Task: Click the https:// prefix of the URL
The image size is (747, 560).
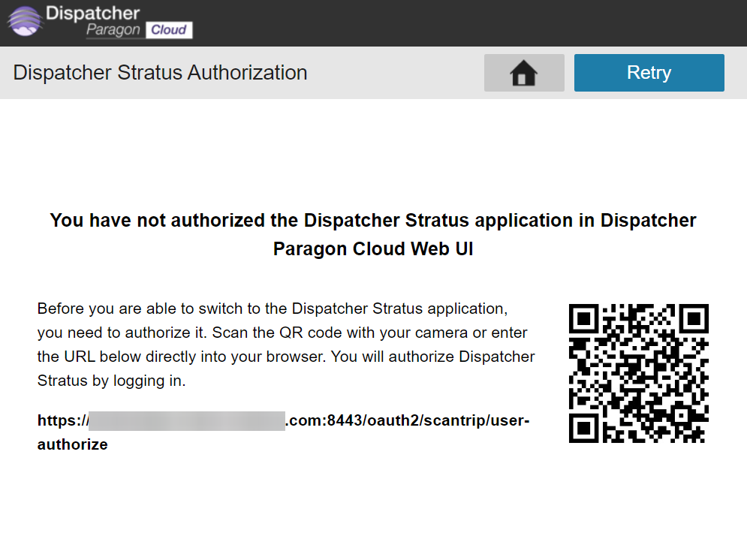Action: [62, 420]
